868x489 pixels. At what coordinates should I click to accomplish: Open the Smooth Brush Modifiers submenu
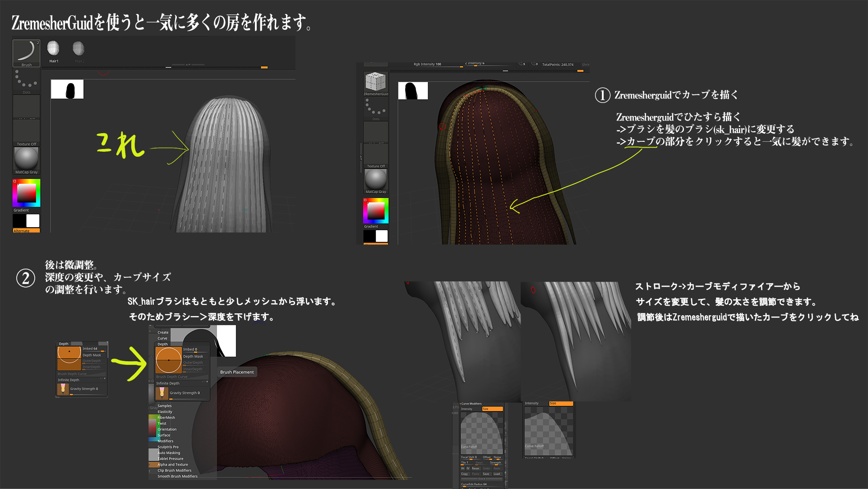pyautogui.click(x=177, y=476)
